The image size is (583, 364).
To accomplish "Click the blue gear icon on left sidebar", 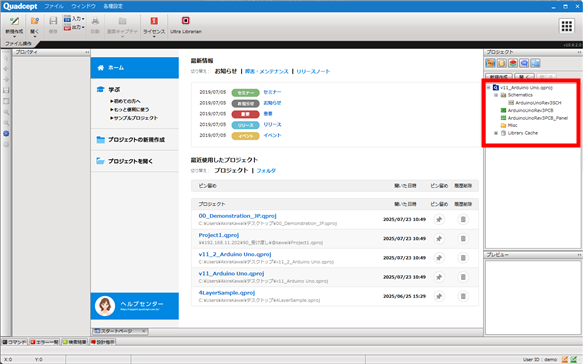I will (6, 133).
